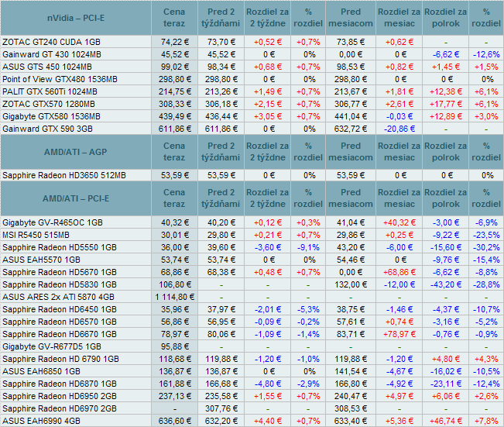Click the "nVidia – PCI-E" section header
The width and height of the screenshot is (504, 427).
[x=76, y=18]
